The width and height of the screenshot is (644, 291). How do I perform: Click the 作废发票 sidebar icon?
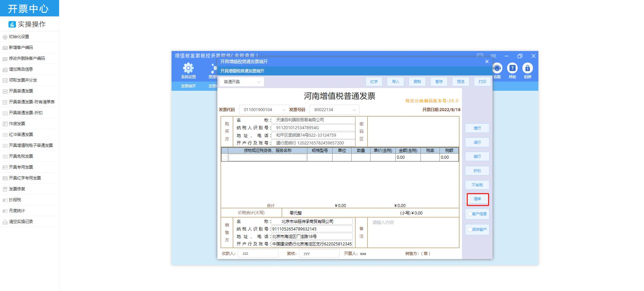(x=5, y=124)
